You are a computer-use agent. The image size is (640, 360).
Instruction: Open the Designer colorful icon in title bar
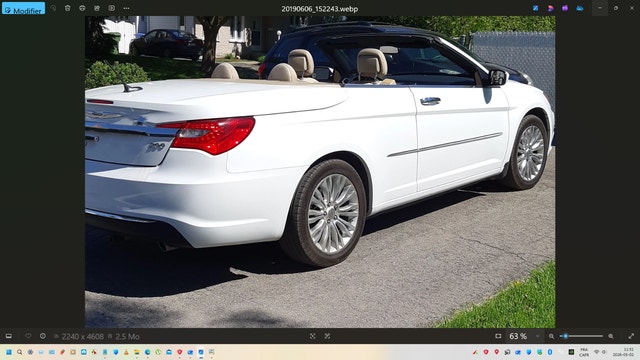coord(550,8)
